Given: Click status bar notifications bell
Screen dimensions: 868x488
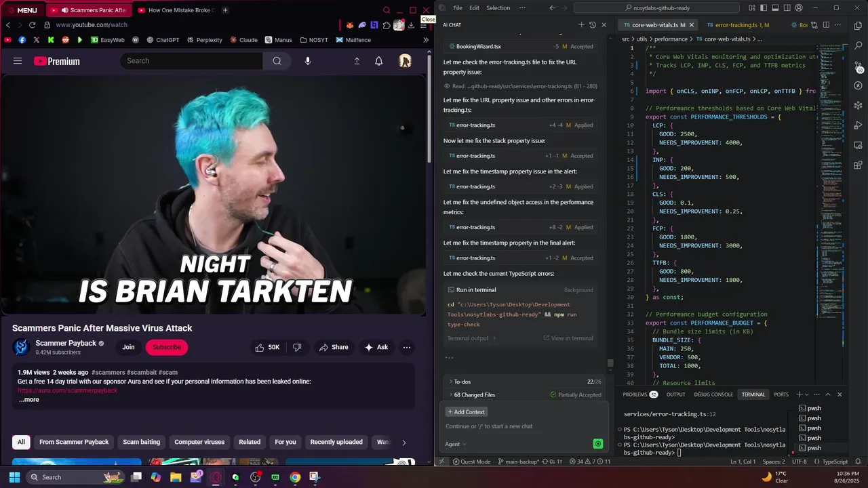Looking at the screenshot, I should tap(857, 462).
